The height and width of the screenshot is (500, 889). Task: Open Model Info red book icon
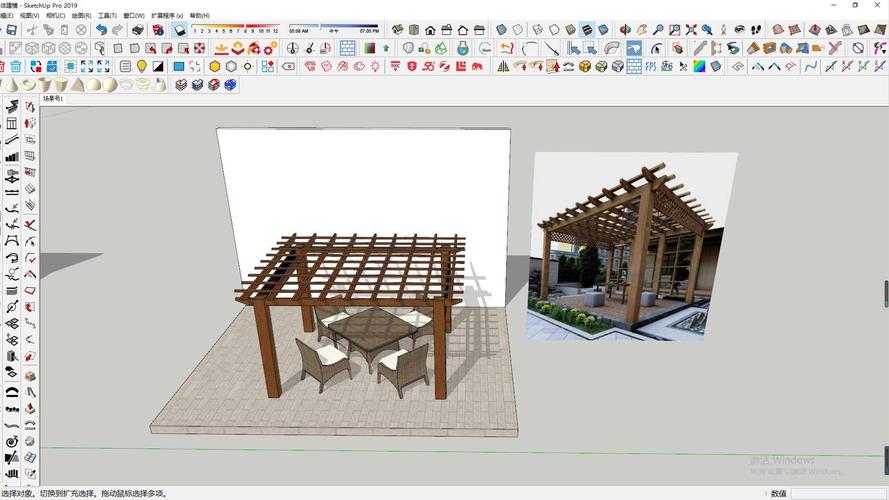click(x=158, y=30)
